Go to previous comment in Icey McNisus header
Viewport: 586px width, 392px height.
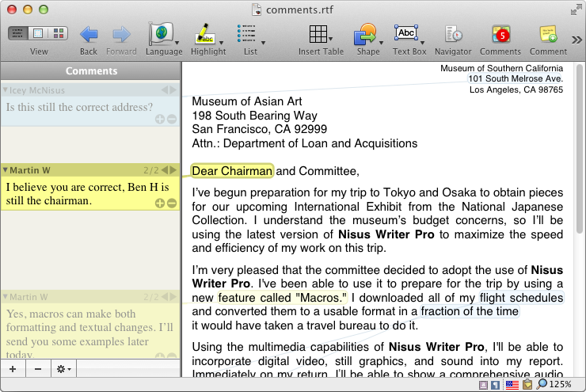coord(165,90)
